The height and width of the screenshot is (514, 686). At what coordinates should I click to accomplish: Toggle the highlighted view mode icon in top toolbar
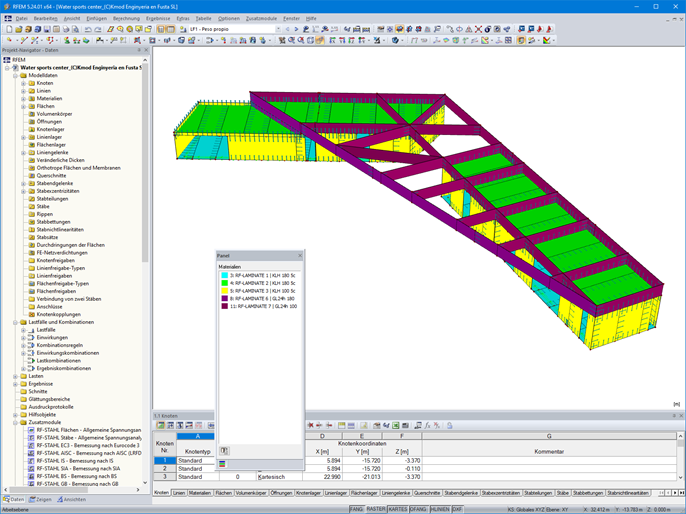(399, 29)
